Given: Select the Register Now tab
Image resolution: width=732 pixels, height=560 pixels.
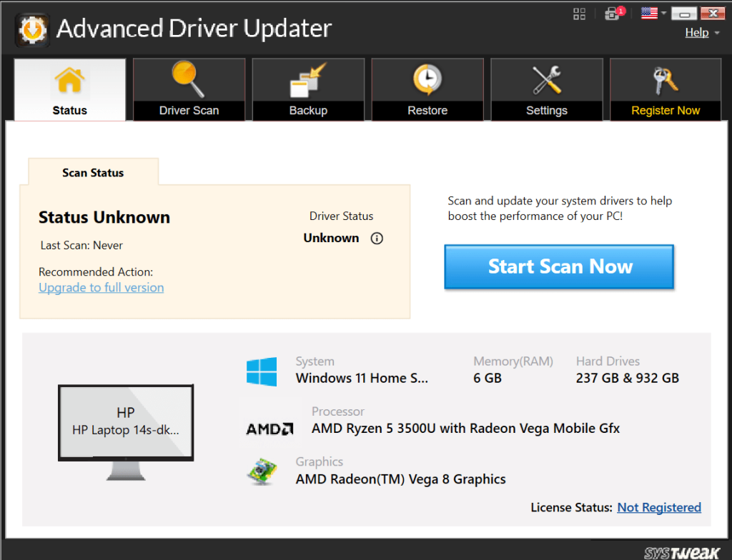Looking at the screenshot, I should pos(666,89).
